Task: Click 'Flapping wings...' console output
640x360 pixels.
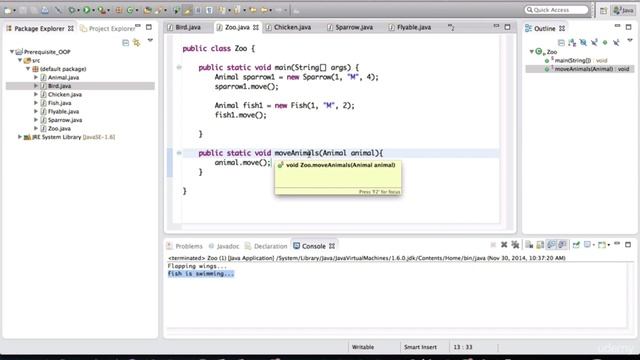Action: click(x=197, y=266)
